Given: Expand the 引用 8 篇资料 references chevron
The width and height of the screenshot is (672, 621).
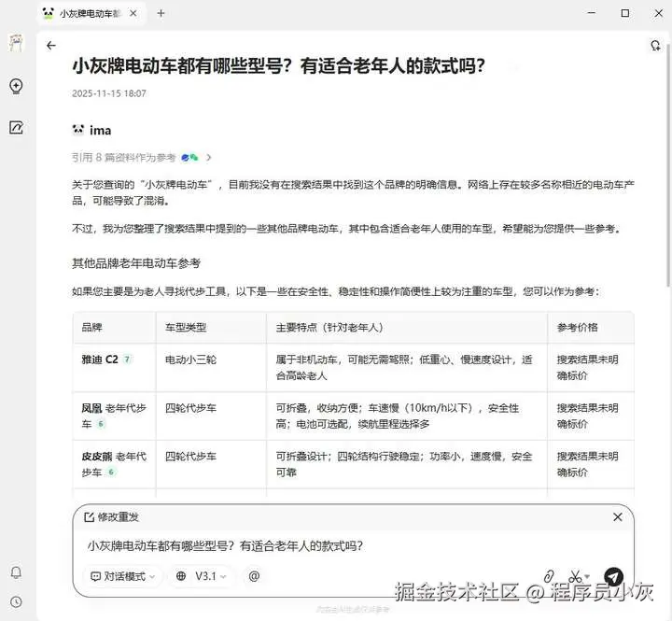Looking at the screenshot, I should pos(208,158).
